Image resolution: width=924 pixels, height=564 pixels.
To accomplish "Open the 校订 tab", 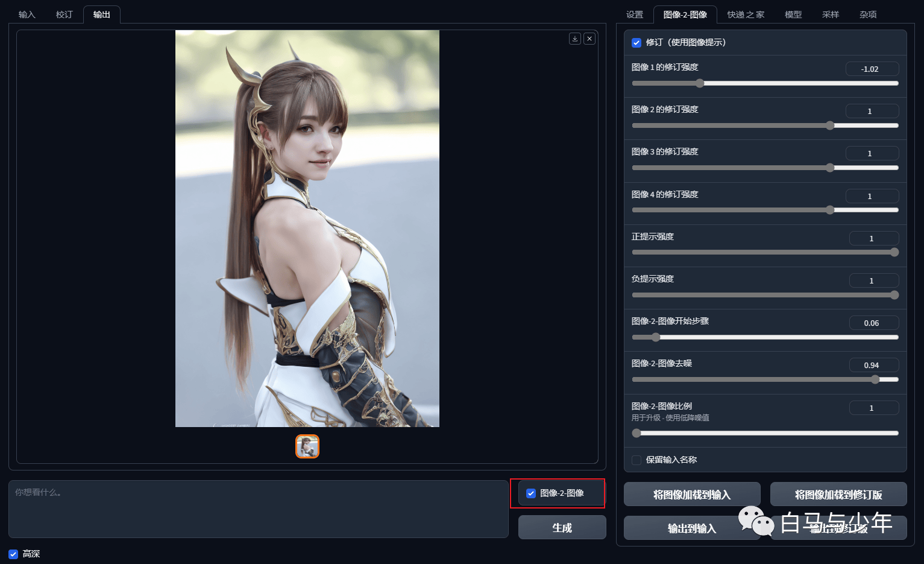I will (x=64, y=14).
